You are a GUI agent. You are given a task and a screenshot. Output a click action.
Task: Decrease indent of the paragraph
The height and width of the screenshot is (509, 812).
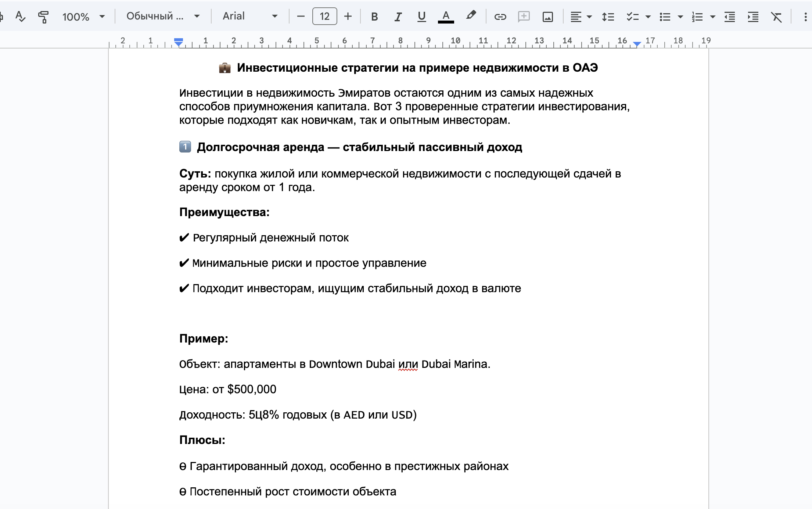point(729,17)
